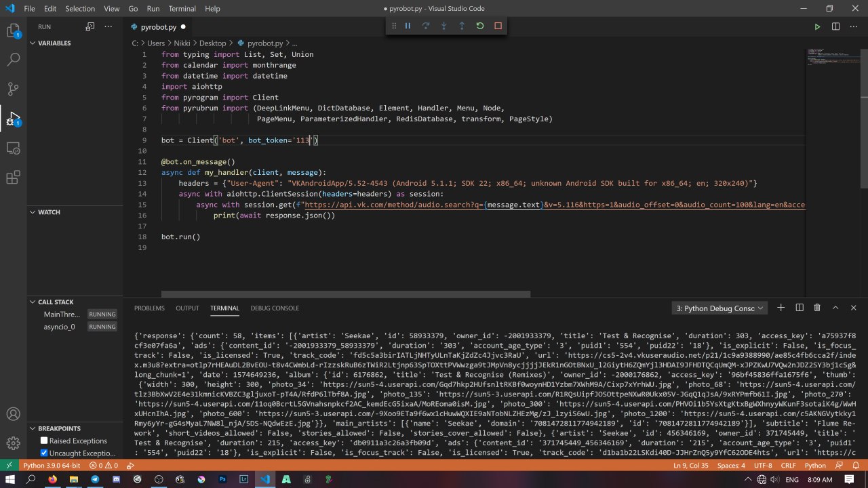Pause the debug session
Viewport: 868px width, 488px height.
[x=408, y=26]
